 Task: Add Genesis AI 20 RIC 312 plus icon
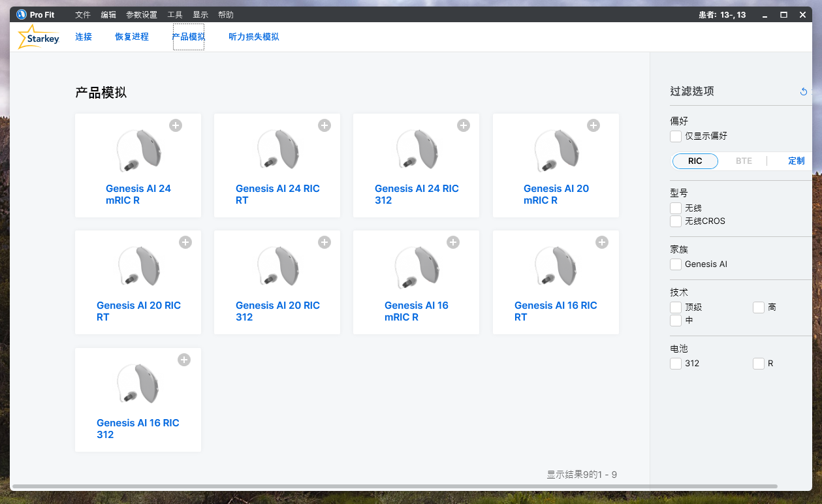(324, 242)
